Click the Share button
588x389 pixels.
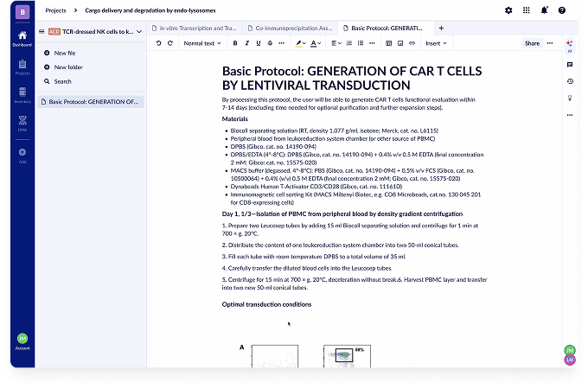532,43
